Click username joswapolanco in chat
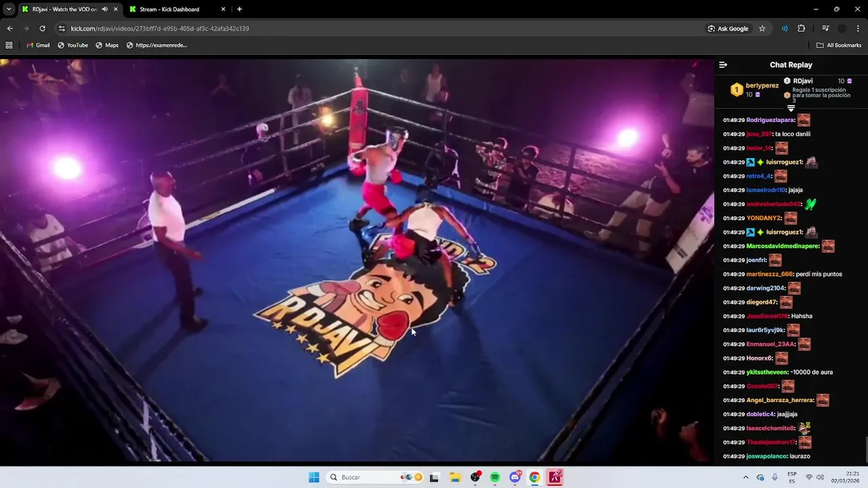 pos(766,456)
